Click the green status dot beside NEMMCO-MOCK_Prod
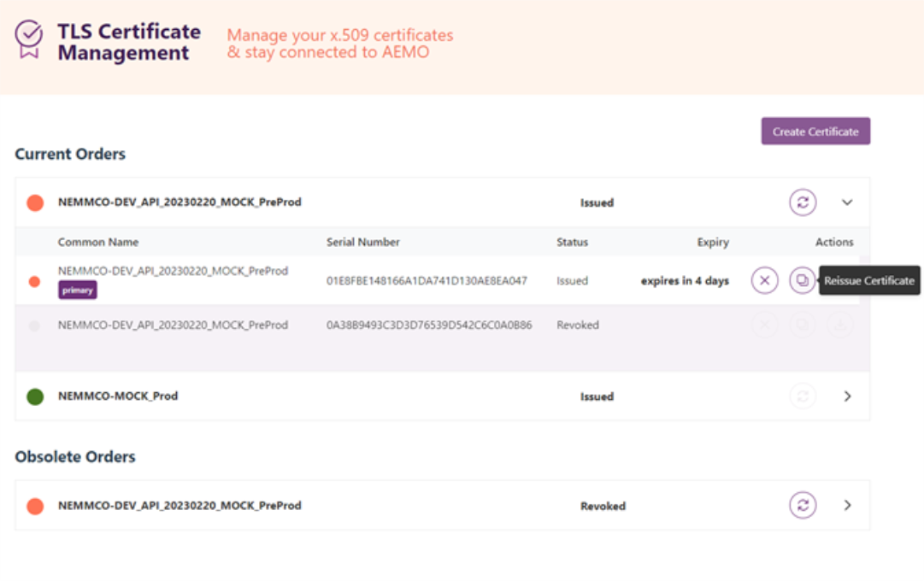The width and height of the screenshot is (924, 581). tap(35, 396)
